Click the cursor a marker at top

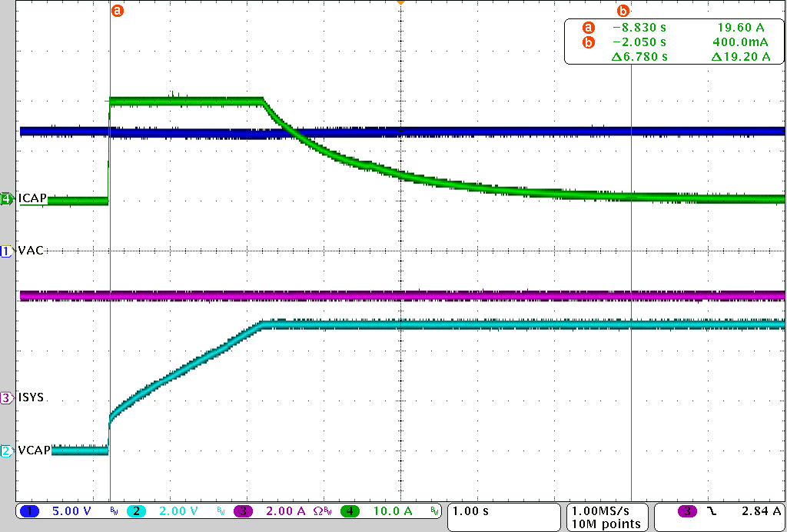pos(118,11)
